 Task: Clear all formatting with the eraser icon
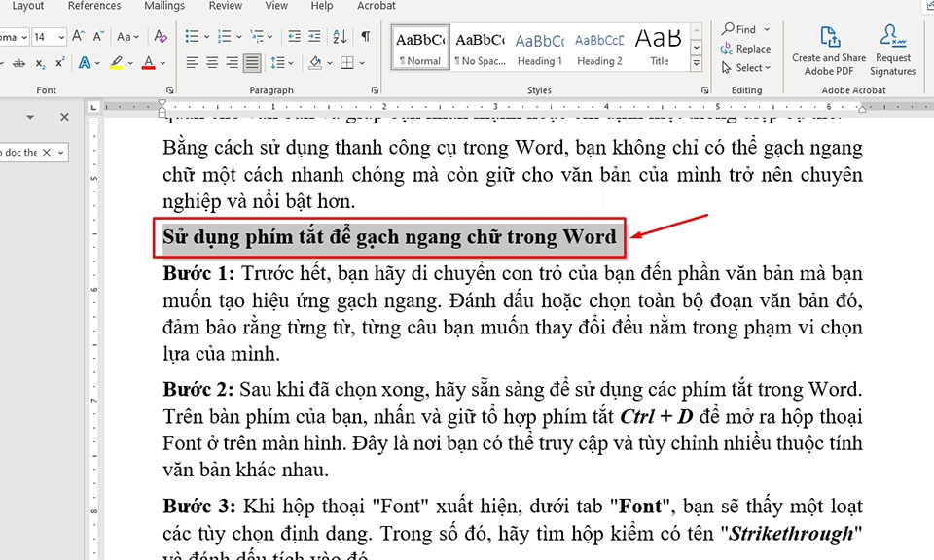(x=161, y=36)
